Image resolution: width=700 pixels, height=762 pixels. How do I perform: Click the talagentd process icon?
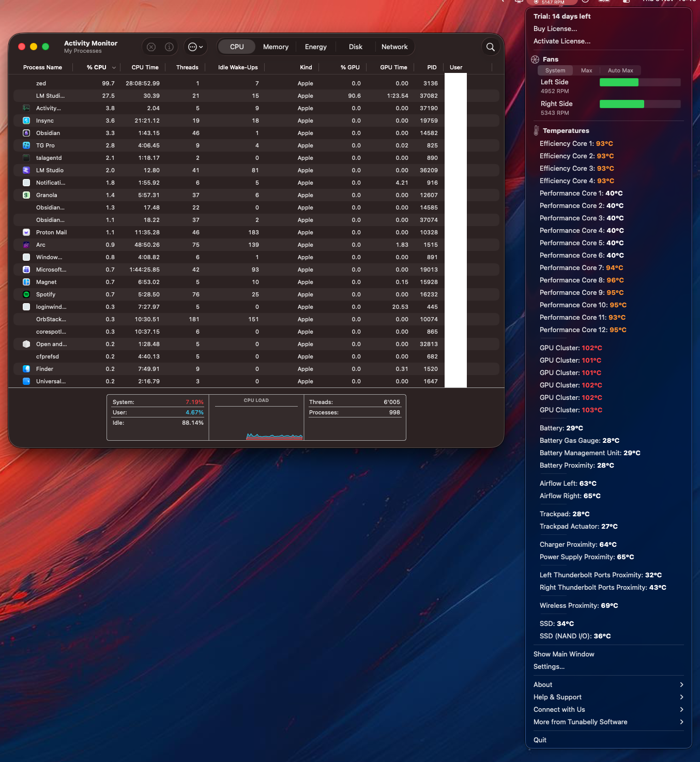[26, 158]
